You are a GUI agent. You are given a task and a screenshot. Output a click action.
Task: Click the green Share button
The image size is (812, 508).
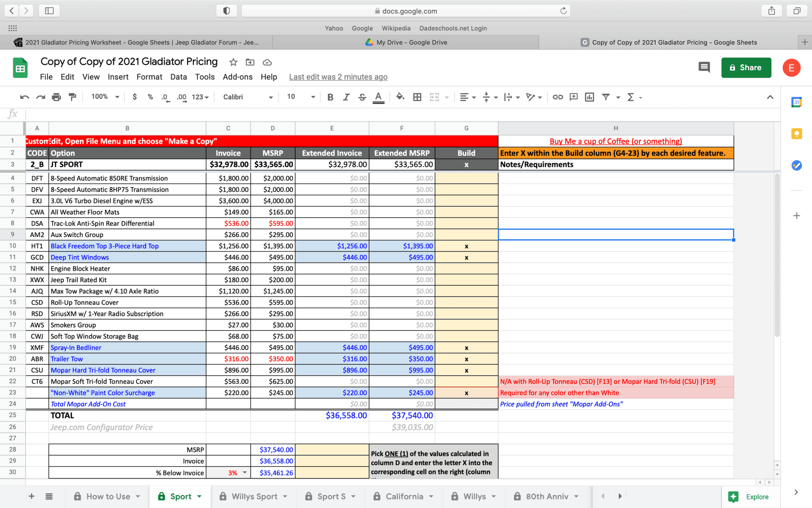coord(746,68)
